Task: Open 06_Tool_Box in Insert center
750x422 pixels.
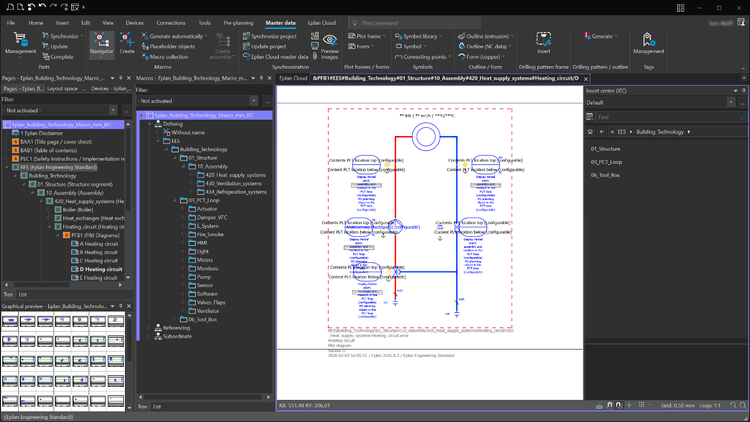Action: pyautogui.click(x=605, y=175)
